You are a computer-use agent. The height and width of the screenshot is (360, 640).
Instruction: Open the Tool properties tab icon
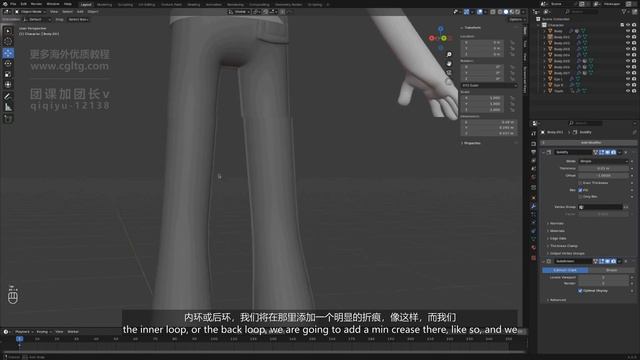click(533, 133)
